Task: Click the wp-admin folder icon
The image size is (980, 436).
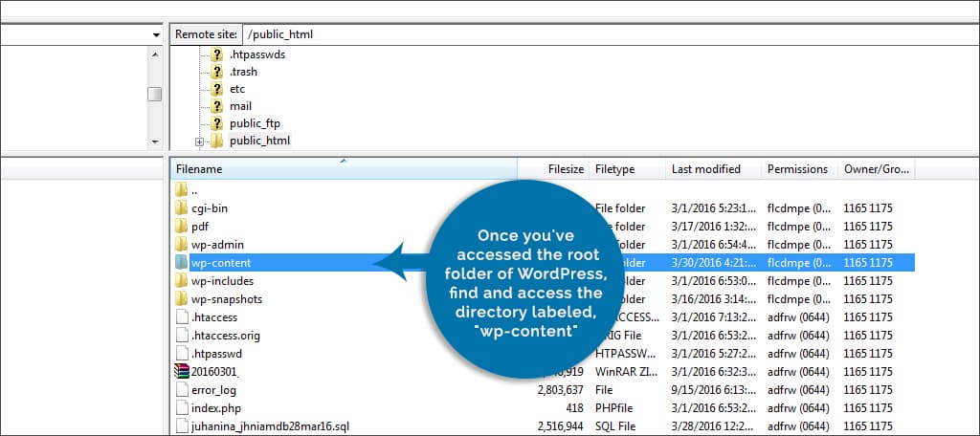Action: (182, 245)
